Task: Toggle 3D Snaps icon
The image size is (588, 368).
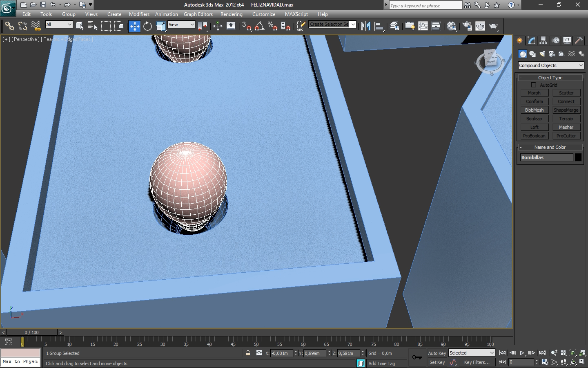Action: [x=246, y=26]
